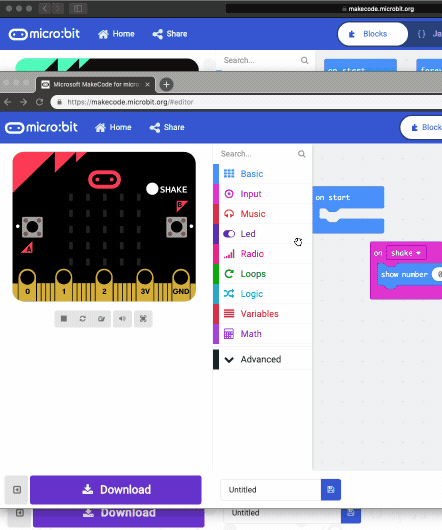The image size is (442, 530).
Task: Launch the simulator in full screen
Action: click(143, 319)
